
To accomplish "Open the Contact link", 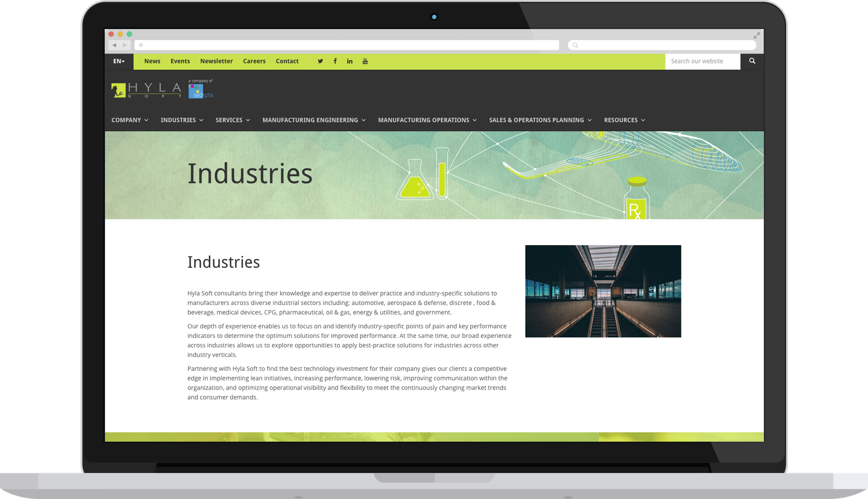I will pos(287,61).
